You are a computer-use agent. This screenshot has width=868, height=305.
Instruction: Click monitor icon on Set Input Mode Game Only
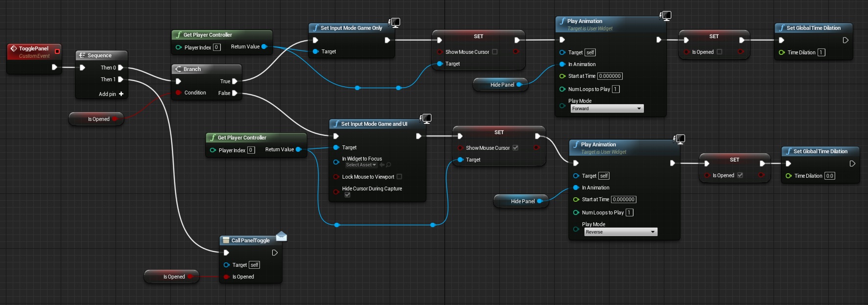395,23
